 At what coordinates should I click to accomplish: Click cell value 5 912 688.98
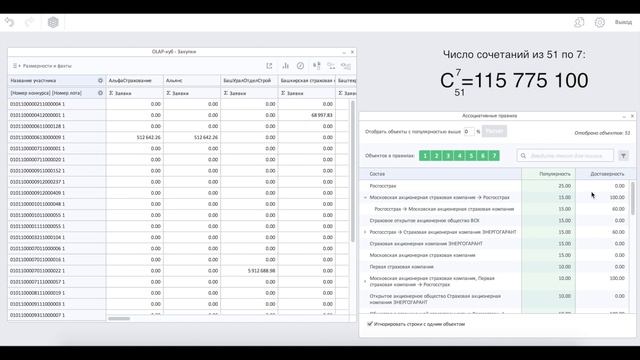(261, 271)
